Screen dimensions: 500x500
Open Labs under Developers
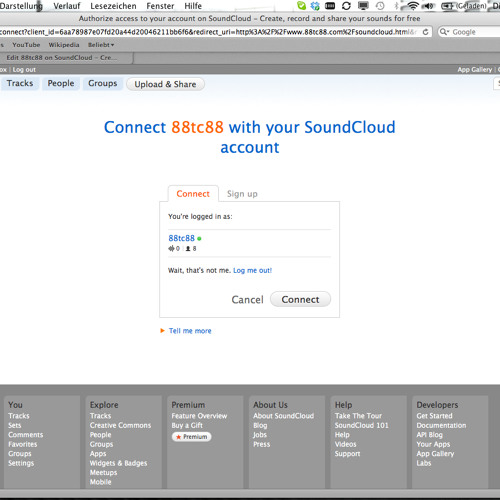(424, 463)
